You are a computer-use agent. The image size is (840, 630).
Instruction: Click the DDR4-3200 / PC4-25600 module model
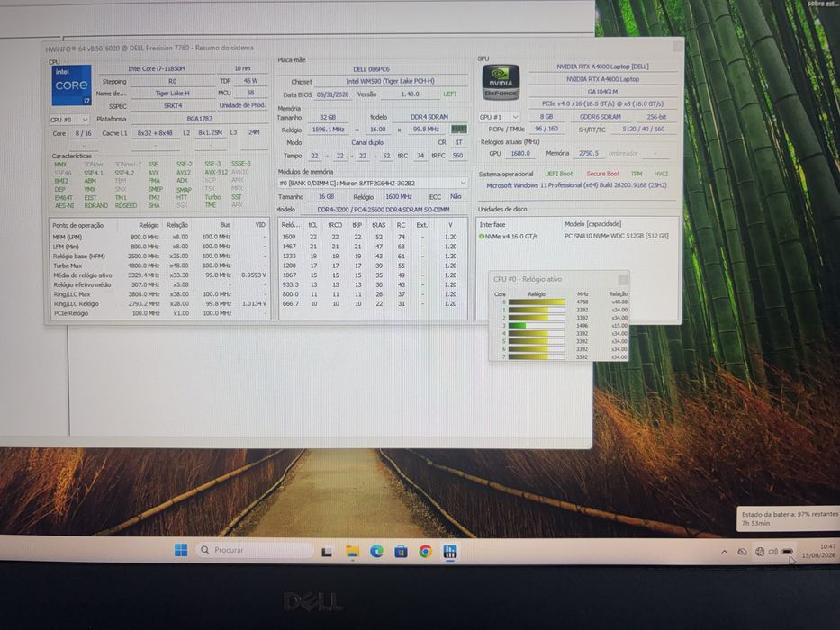pyautogui.click(x=383, y=210)
